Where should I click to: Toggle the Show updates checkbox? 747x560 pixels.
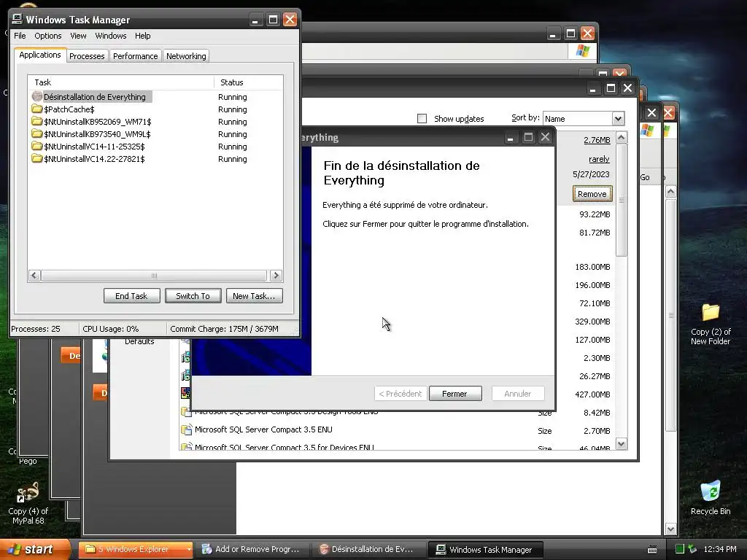pos(422,119)
